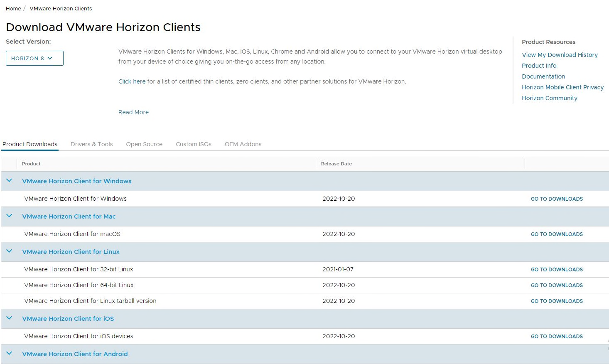Click the Home breadcrumb link
The height and width of the screenshot is (364, 609).
pos(13,8)
